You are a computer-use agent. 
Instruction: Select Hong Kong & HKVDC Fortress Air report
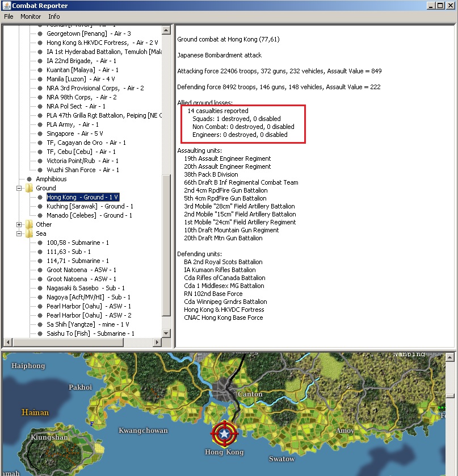[102, 43]
